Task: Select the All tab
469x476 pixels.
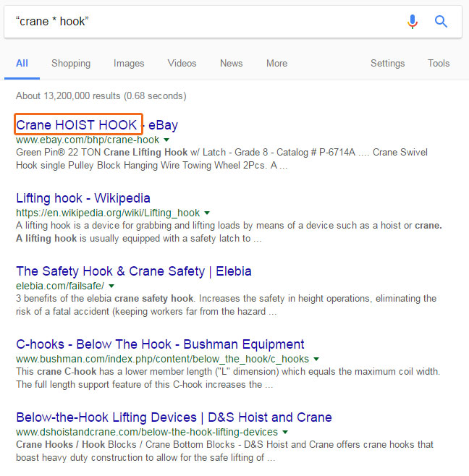Action: [22, 63]
